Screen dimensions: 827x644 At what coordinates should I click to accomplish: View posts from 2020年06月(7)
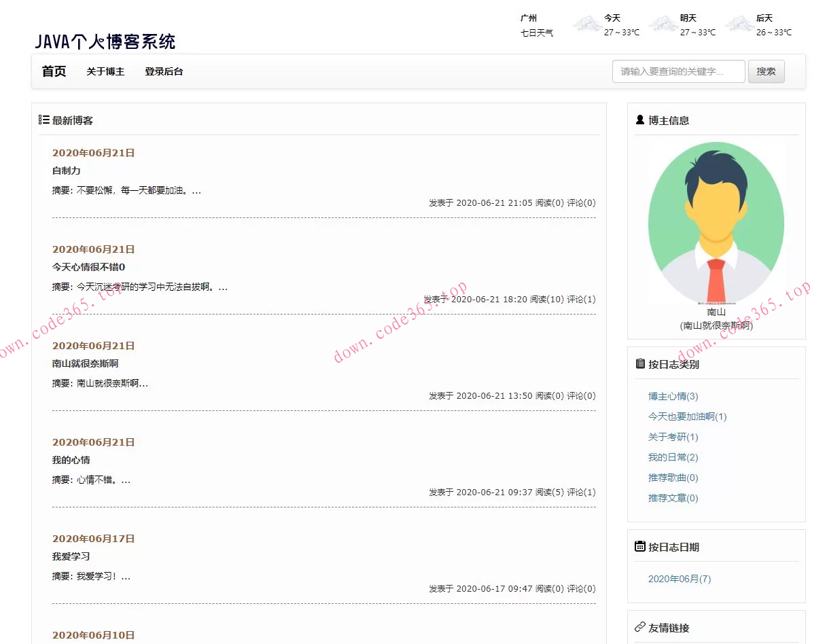coord(680,579)
